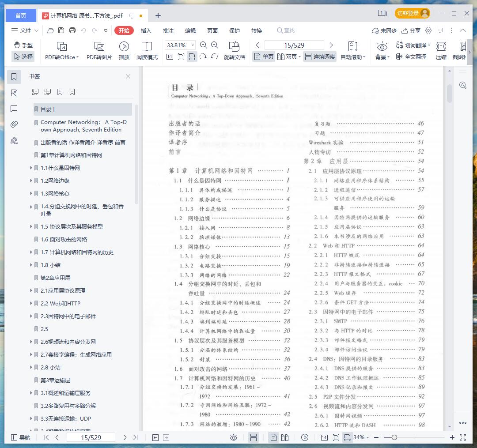Expand all bookmarks icon
This screenshot has width=477, height=448.
35,91
